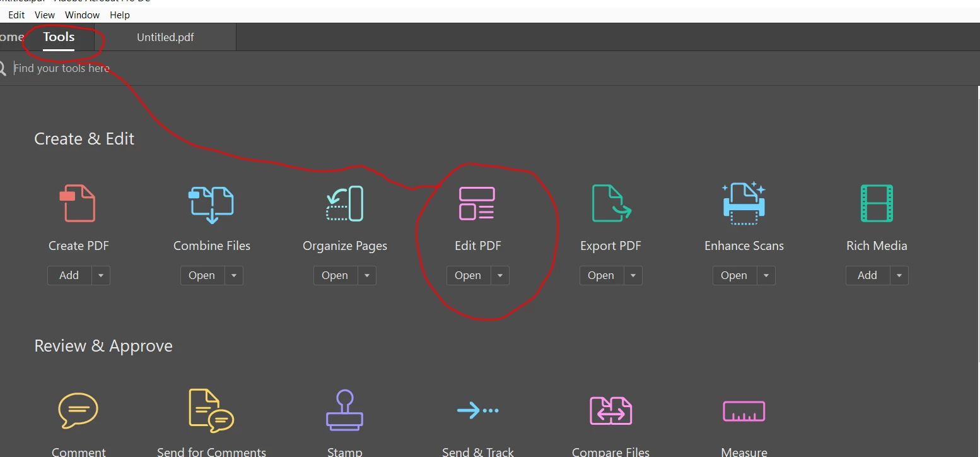Click Open under Enhance Scans
The image size is (980, 457).
pos(735,276)
